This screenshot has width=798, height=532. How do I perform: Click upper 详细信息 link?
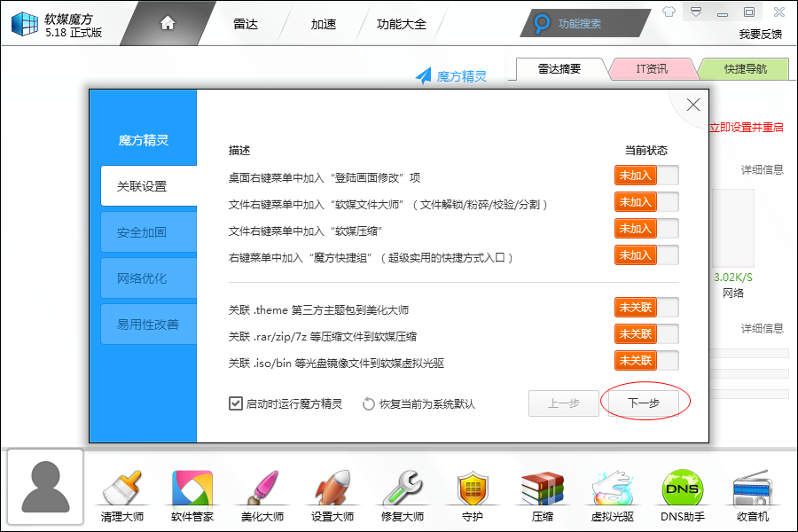tap(762, 169)
